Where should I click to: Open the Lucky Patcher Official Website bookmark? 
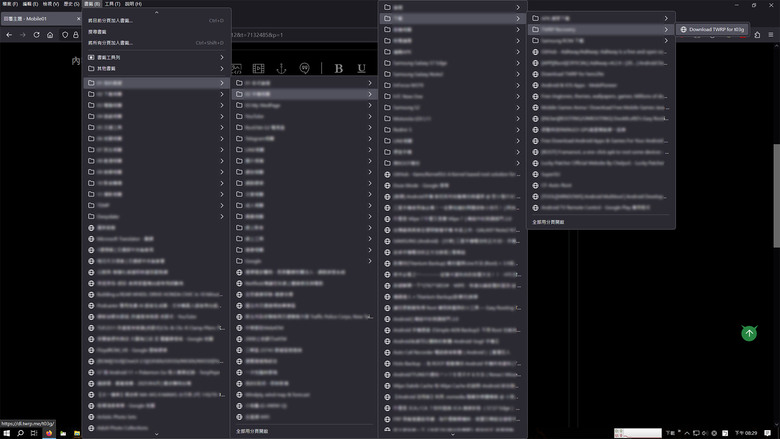pos(601,163)
